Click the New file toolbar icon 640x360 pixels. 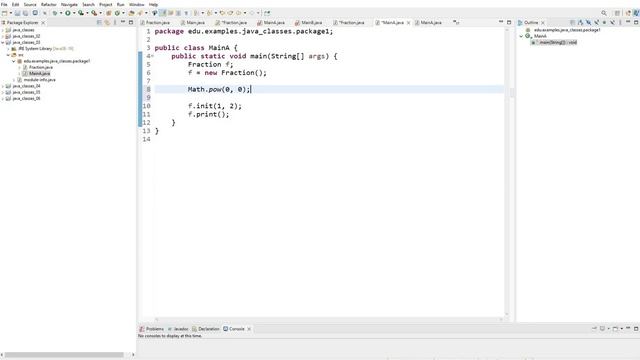tap(4, 13)
